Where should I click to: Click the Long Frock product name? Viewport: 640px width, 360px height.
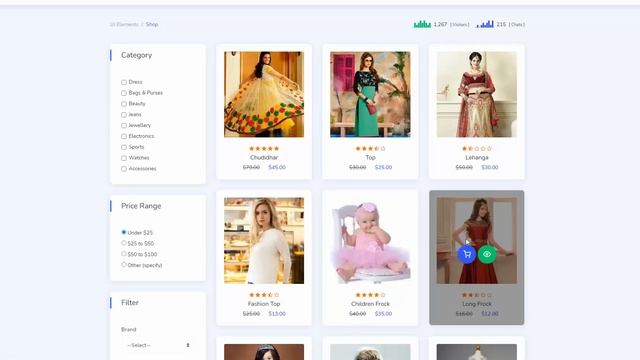477,304
